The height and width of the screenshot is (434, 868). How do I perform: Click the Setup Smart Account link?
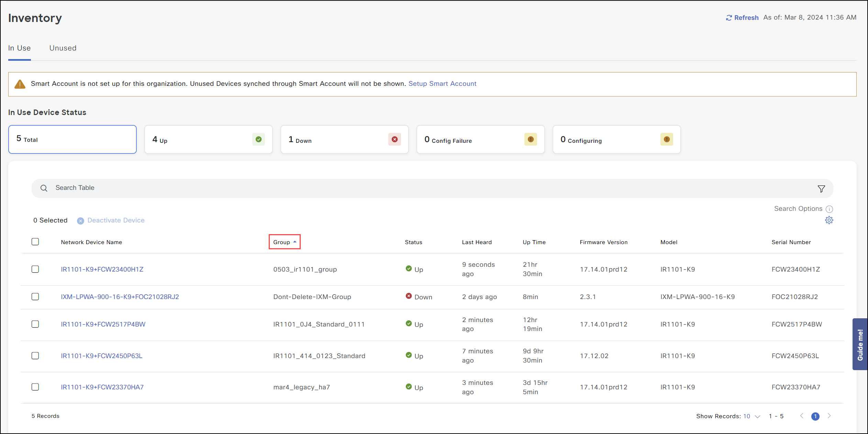(x=442, y=84)
